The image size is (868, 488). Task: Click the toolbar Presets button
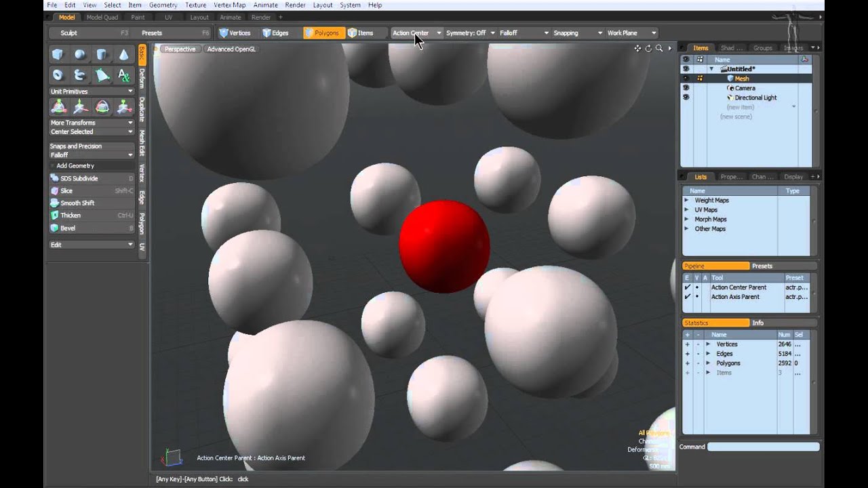pyautogui.click(x=172, y=33)
